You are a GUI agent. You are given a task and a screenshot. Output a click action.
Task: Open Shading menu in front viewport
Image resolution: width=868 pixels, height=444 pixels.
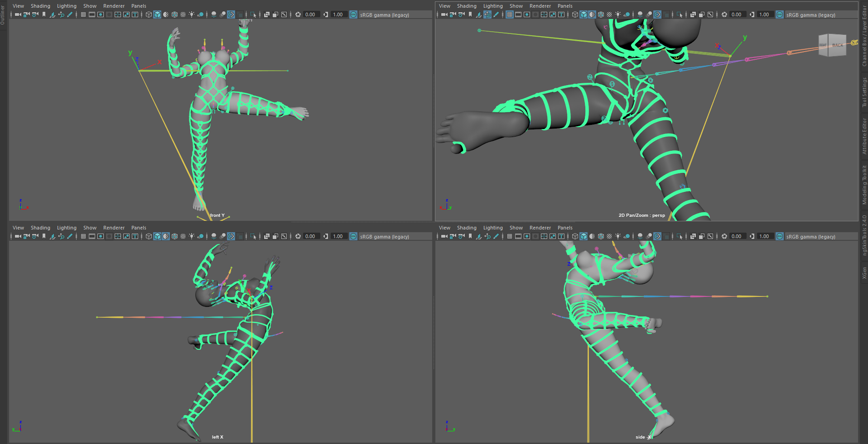coord(40,6)
